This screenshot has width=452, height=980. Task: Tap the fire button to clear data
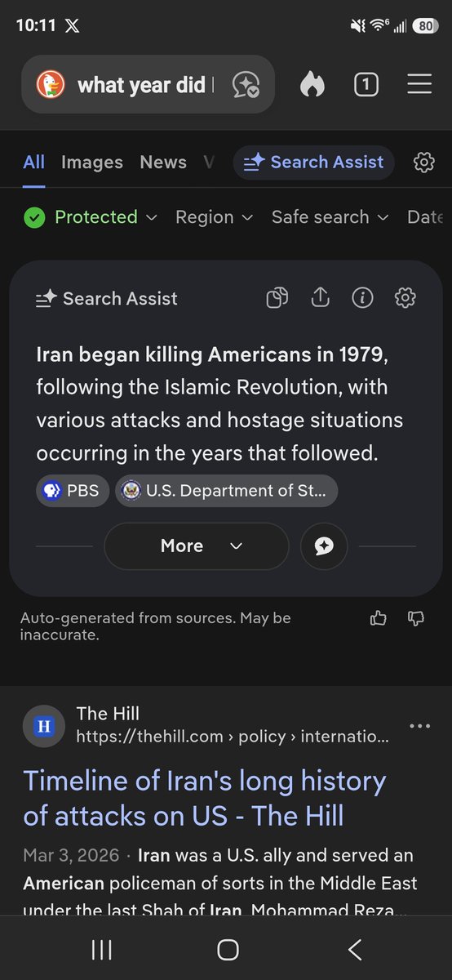pyautogui.click(x=312, y=84)
